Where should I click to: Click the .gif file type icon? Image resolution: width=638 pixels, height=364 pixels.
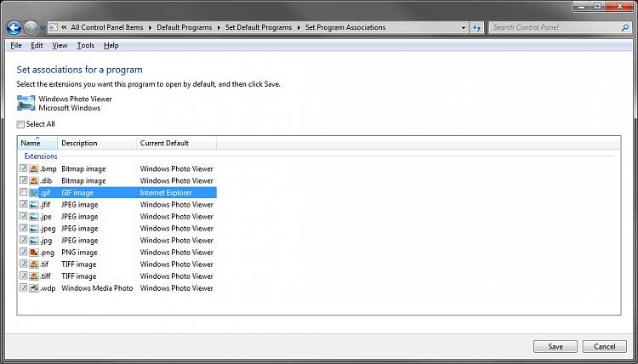click(34, 192)
